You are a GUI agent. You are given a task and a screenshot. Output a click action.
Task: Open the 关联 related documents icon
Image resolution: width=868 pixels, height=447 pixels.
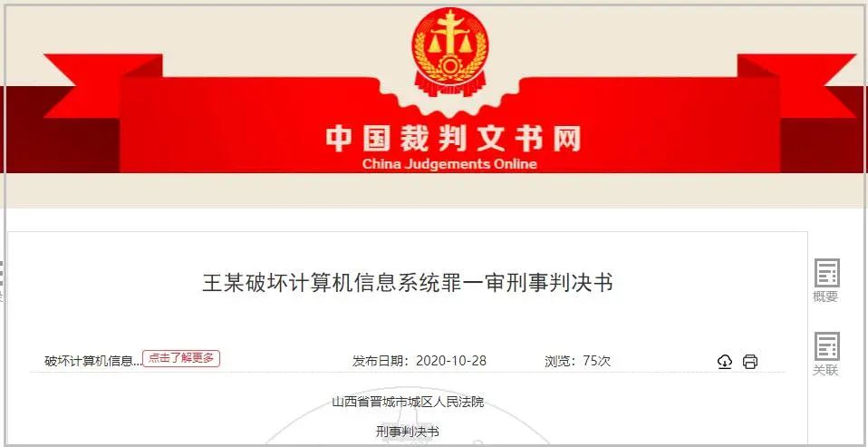pyautogui.click(x=826, y=346)
